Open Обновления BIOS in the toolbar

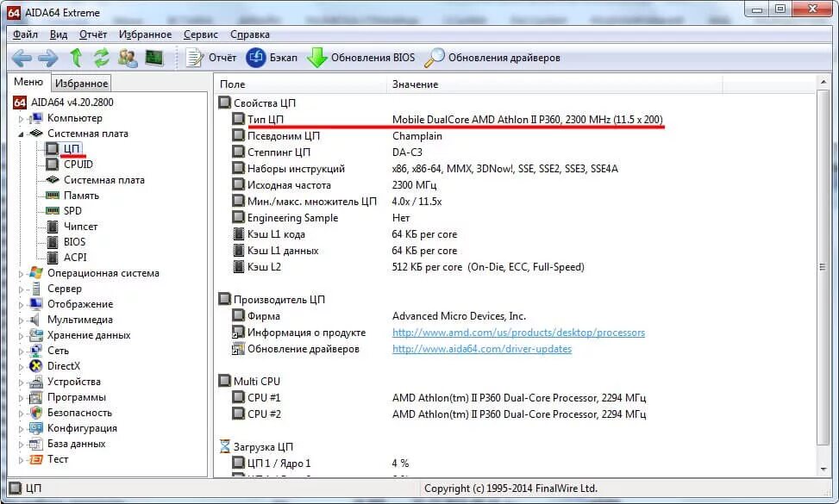[x=361, y=57]
